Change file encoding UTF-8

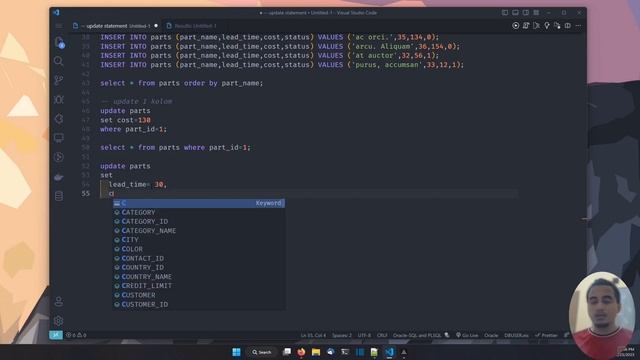pos(364,335)
